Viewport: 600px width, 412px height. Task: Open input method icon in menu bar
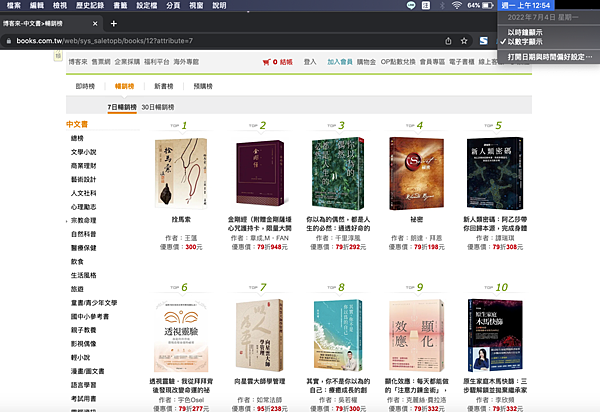tap(426, 5)
